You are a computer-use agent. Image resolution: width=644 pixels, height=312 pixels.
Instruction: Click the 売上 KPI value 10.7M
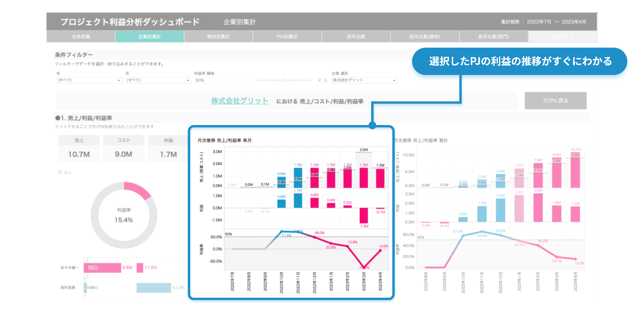[x=79, y=154]
